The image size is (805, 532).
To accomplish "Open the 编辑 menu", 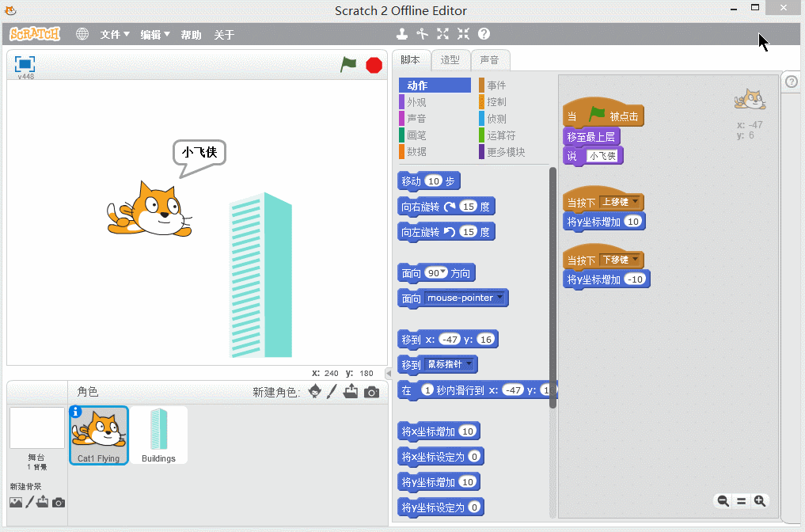I will pyautogui.click(x=155, y=34).
